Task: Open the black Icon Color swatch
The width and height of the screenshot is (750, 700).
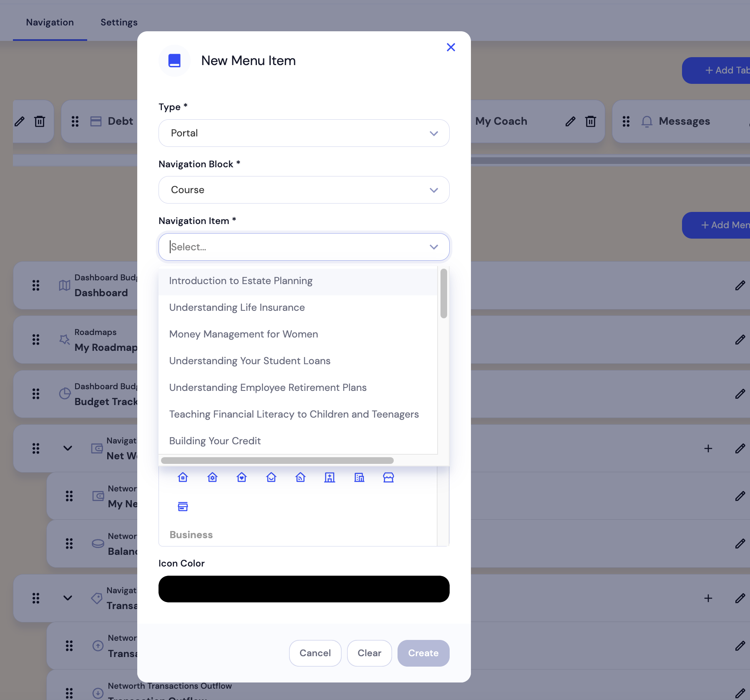Action: pyautogui.click(x=304, y=589)
